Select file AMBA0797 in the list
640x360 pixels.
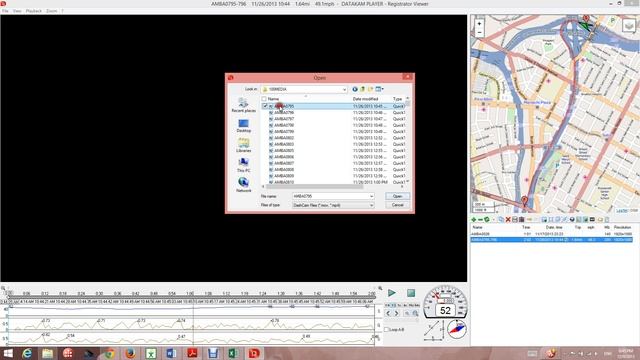pos(284,119)
